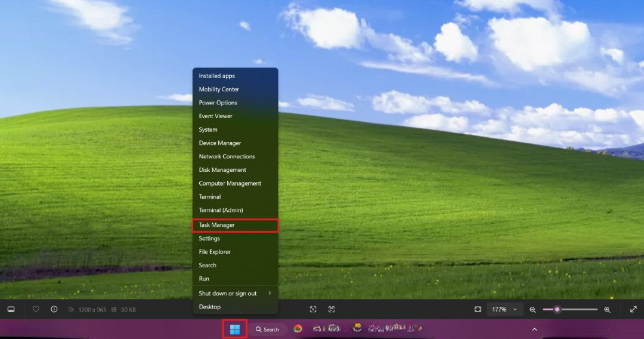This screenshot has width=644, height=339.
Task: Click the 80 KB file size text
Action: pos(128,310)
